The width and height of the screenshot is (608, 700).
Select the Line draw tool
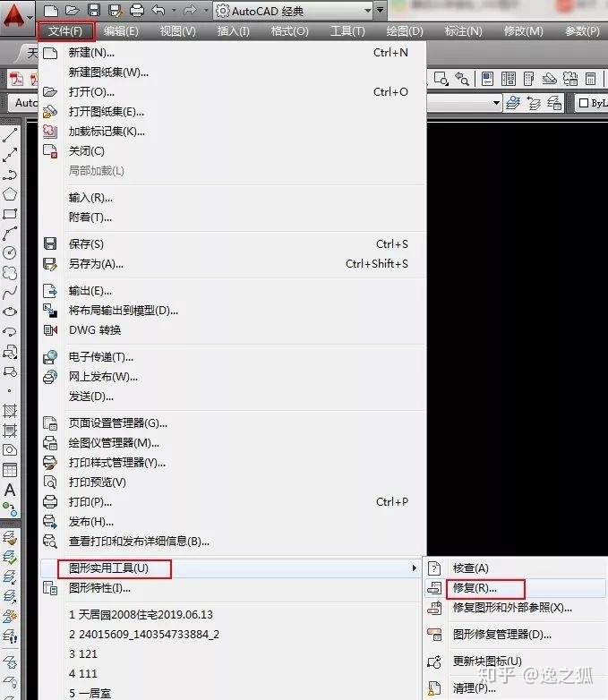coord(10,135)
